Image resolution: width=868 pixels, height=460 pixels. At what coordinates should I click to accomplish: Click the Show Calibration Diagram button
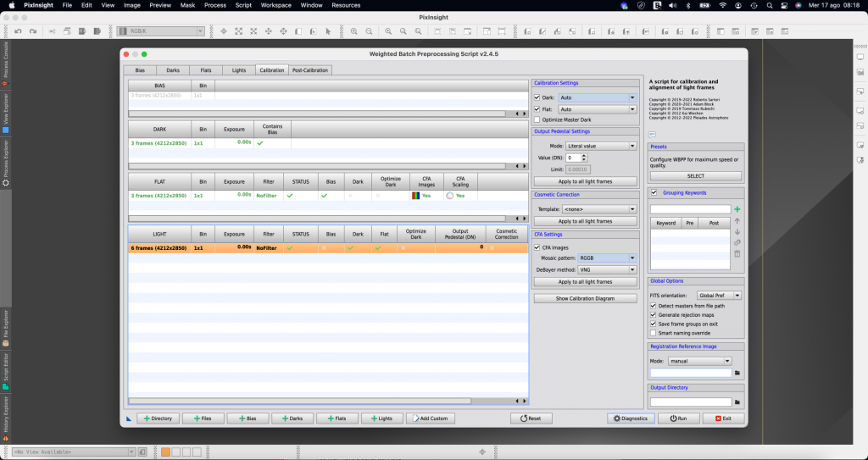(x=585, y=298)
